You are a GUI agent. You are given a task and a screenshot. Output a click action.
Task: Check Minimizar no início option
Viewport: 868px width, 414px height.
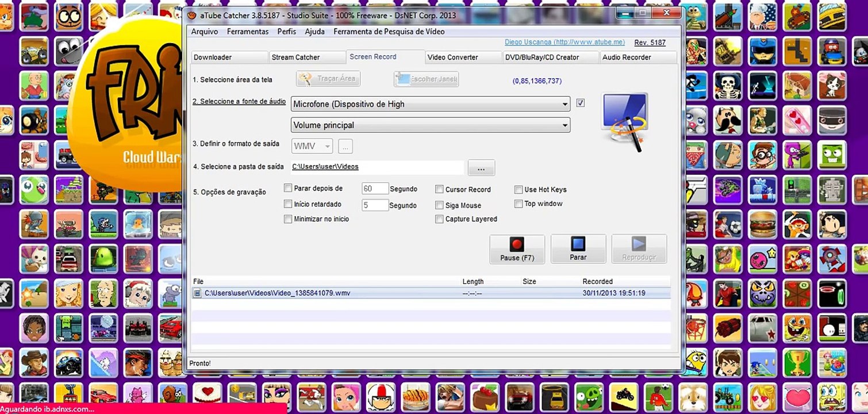click(288, 218)
